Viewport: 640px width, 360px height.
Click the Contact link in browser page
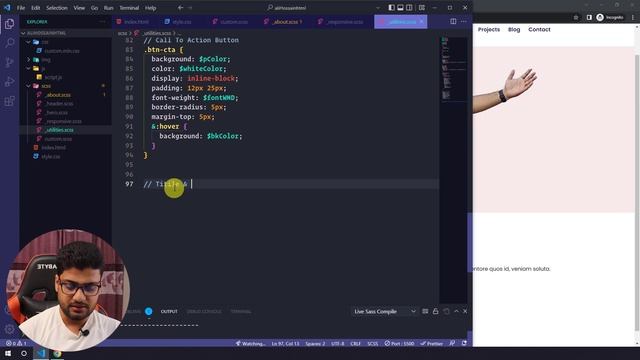point(539,29)
